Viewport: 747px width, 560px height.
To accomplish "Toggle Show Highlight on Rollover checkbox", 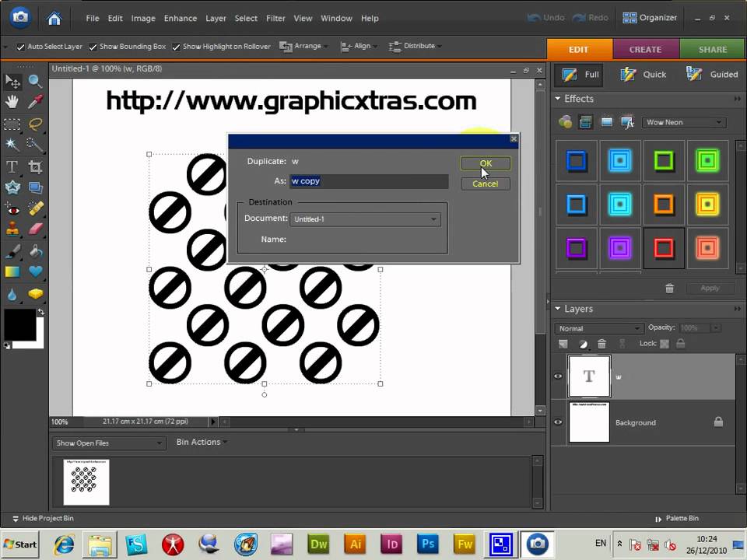I will (177, 47).
